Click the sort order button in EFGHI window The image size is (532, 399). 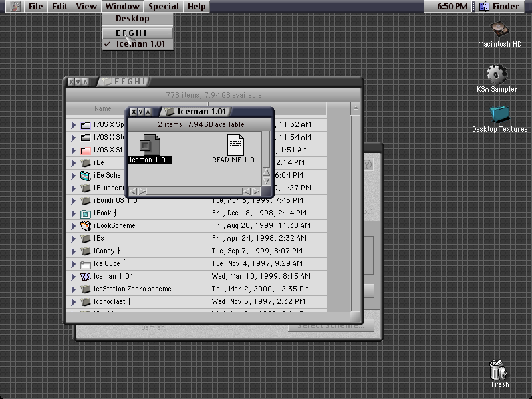click(x=356, y=108)
